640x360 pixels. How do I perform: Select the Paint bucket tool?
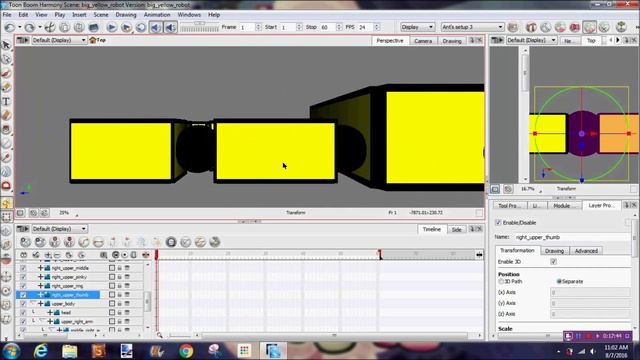6,130
